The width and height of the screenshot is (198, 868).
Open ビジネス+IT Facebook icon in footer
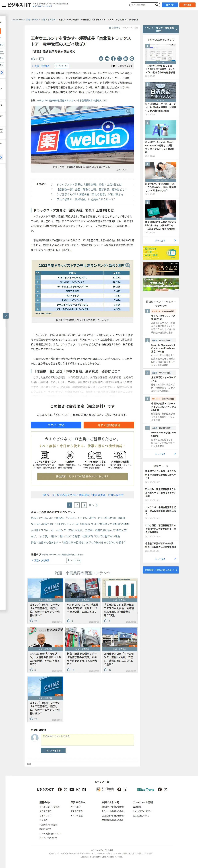click(x=60, y=790)
